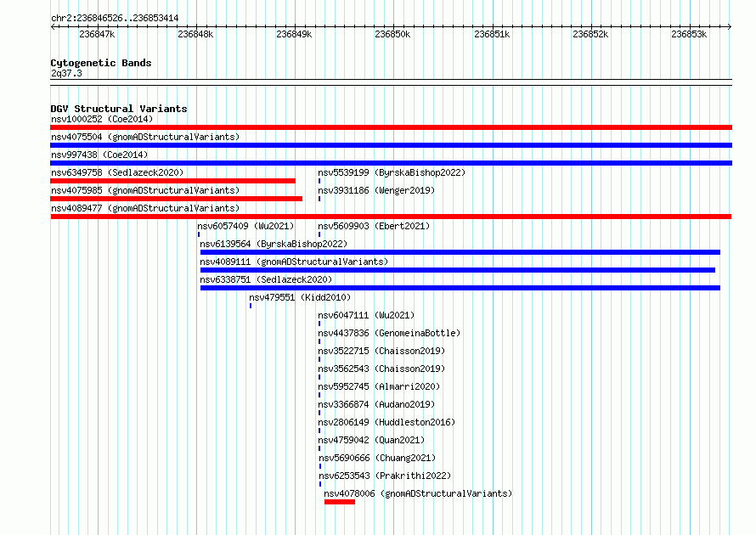Click the 236847k ruler position
This screenshot has height=535, width=756.
(x=97, y=34)
